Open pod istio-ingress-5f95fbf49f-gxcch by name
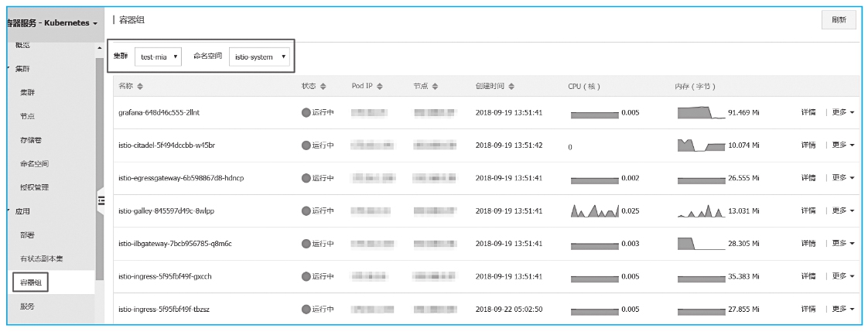Screen dimensions: 868x332 165,276
